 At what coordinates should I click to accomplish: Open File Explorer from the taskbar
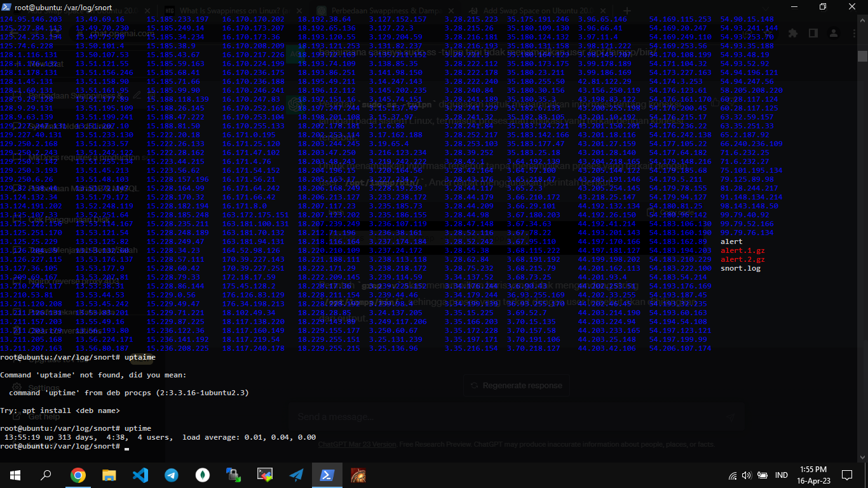click(109, 475)
